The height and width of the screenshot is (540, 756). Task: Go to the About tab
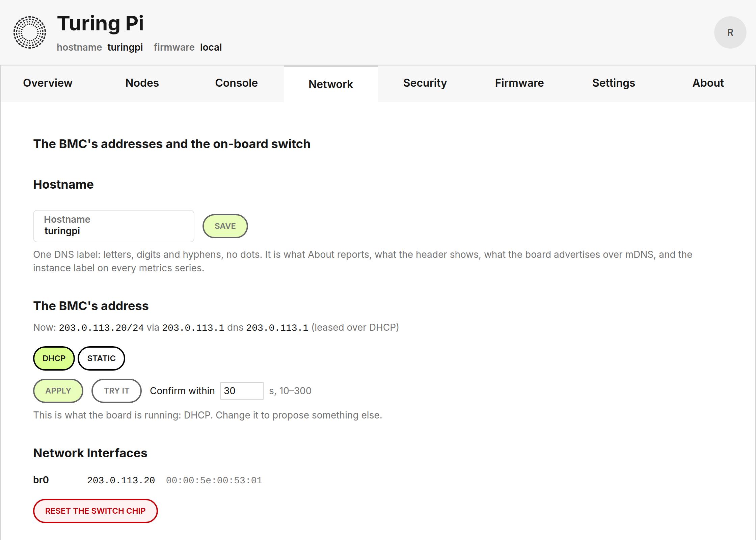click(x=708, y=83)
